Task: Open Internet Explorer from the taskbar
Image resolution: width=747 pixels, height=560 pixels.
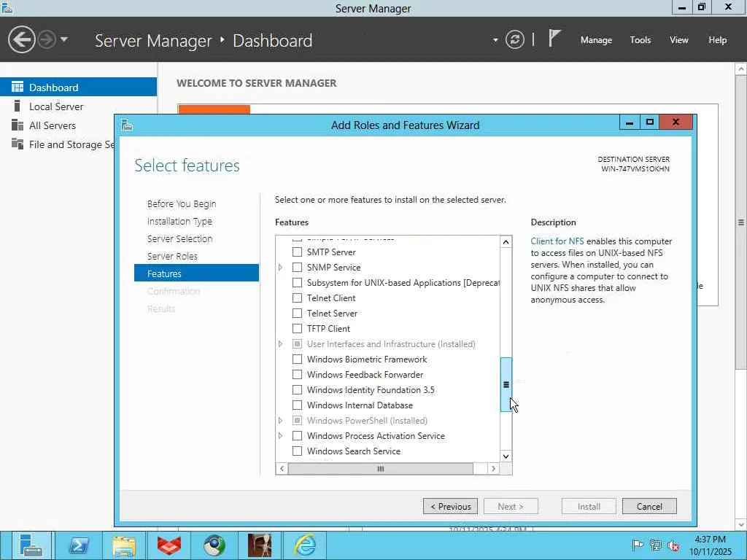Action: pos(305,545)
